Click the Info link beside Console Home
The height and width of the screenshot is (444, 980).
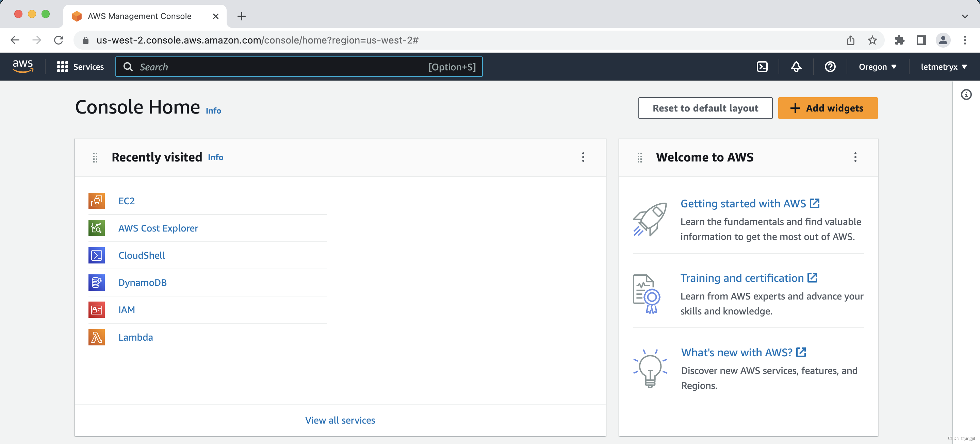coord(213,110)
